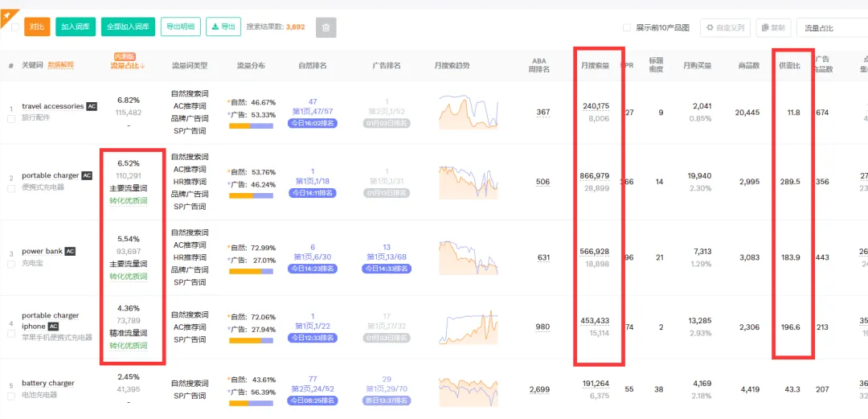Click the 全部加入词库 button
868x419 pixels.
128,27
